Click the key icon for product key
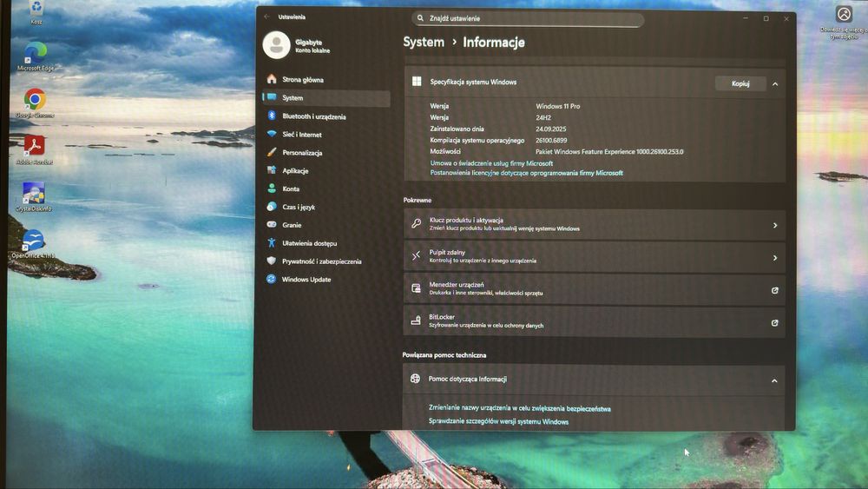 [417, 224]
